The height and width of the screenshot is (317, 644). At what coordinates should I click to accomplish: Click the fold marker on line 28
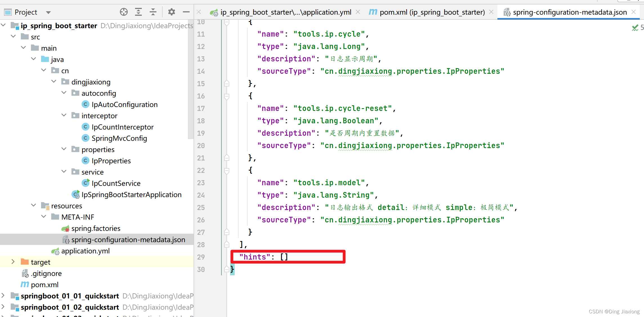[227, 245]
